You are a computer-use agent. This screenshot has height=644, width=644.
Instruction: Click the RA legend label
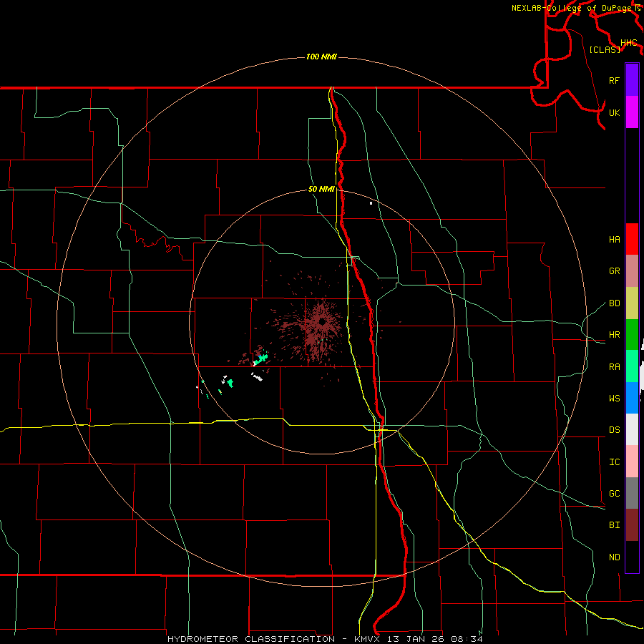[614, 367]
